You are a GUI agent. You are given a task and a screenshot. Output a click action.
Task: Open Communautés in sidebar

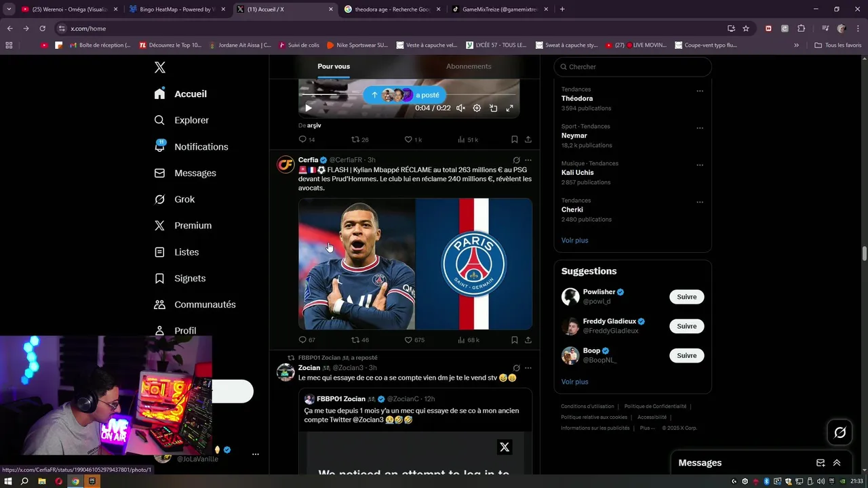point(195,304)
